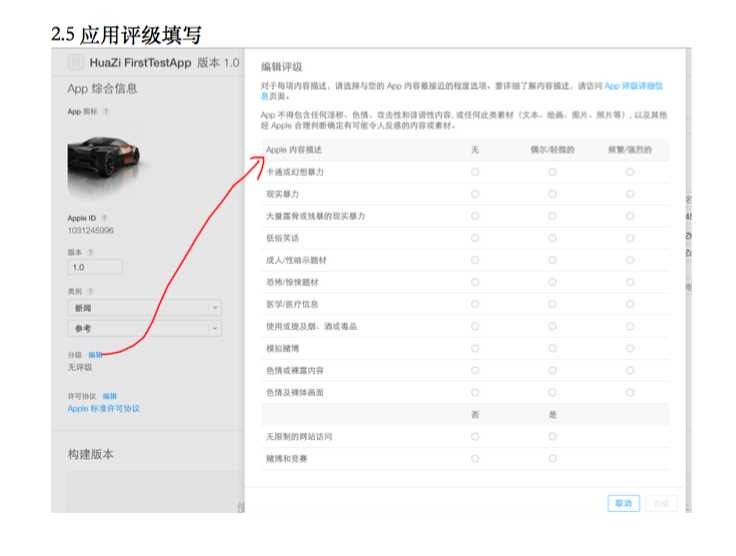Select 无 for 恐怖/惊悚题材
The height and width of the screenshot is (556, 736).
point(475,282)
